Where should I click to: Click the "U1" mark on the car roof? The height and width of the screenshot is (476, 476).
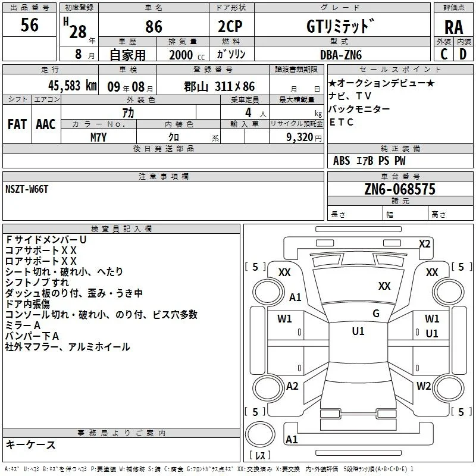[x=358, y=331]
